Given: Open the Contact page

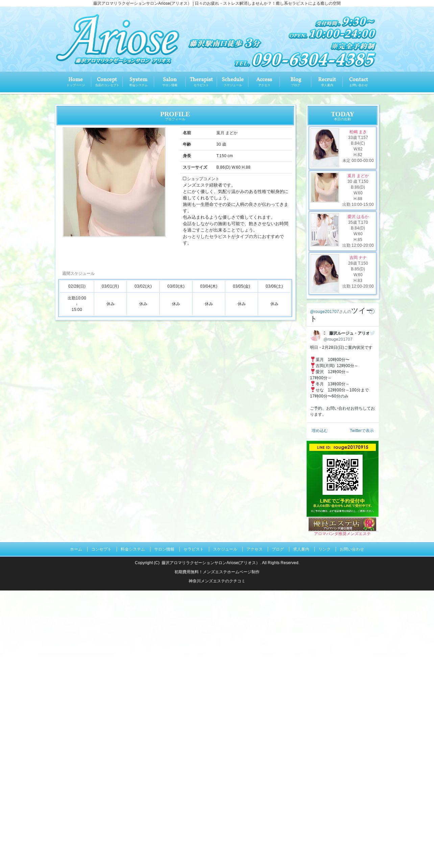Looking at the screenshot, I should coord(358,82).
